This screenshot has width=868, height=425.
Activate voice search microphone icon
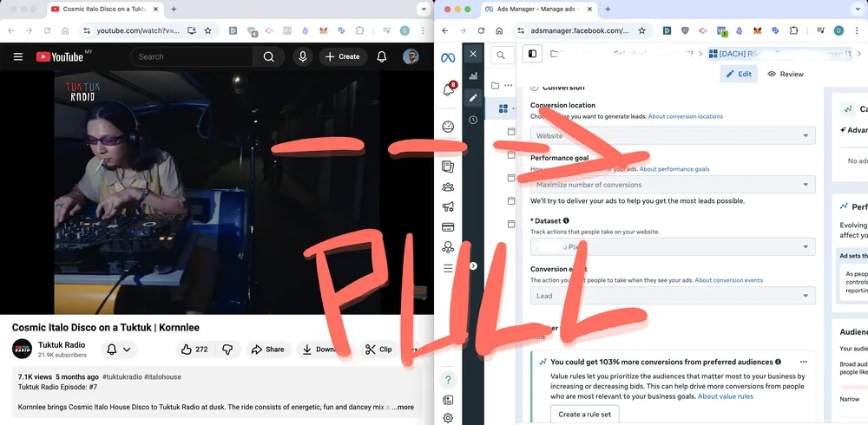point(302,57)
